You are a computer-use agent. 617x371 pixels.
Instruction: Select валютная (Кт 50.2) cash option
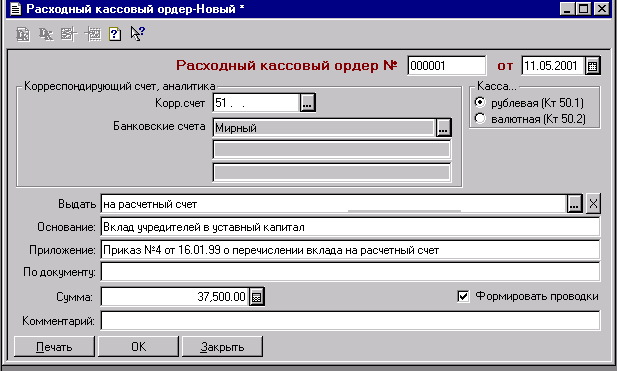[x=480, y=118]
